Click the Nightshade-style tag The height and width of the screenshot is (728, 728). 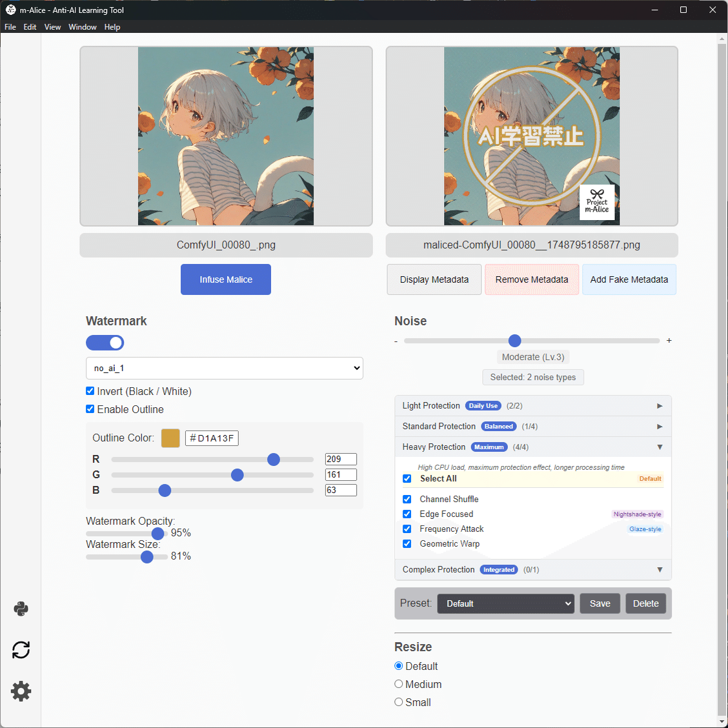(637, 514)
